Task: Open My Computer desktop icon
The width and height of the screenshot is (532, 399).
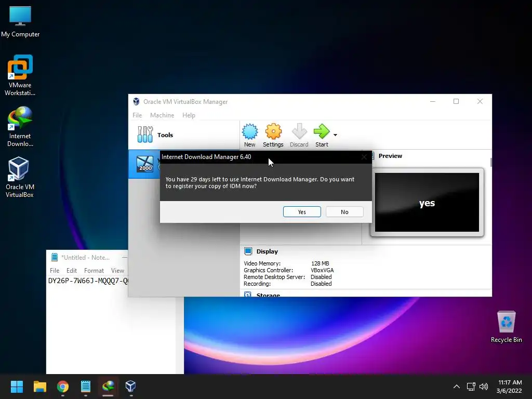Action: (x=20, y=22)
